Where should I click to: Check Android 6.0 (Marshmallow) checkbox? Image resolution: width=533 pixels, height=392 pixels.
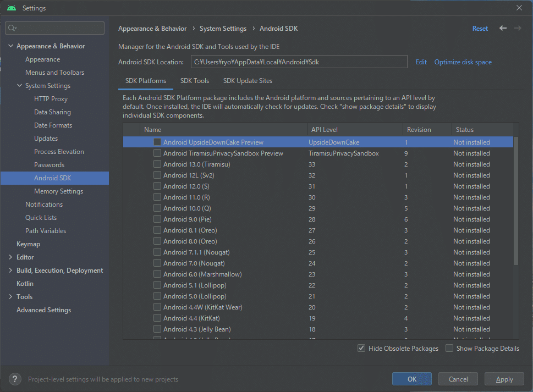(157, 274)
